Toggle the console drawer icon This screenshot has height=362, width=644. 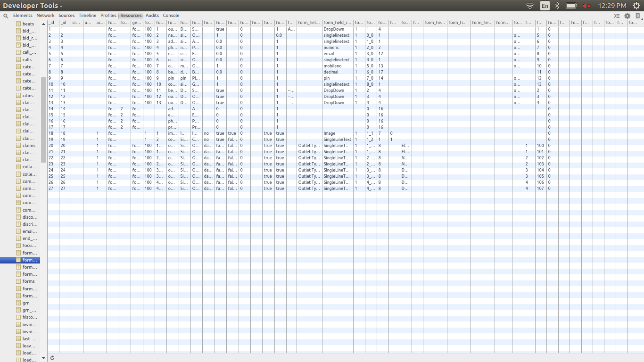617,15
